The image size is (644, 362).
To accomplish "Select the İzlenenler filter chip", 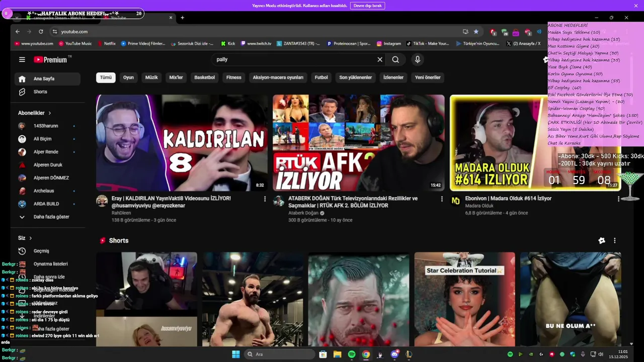I will [393, 77].
